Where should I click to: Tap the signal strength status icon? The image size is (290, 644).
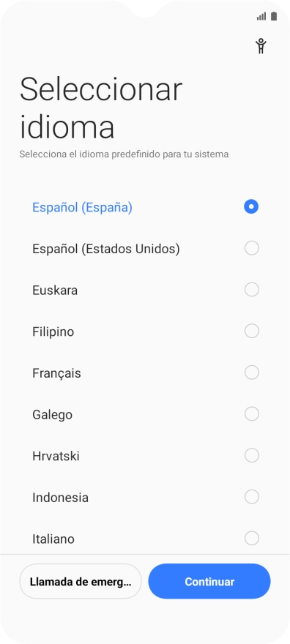[x=261, y=16]
